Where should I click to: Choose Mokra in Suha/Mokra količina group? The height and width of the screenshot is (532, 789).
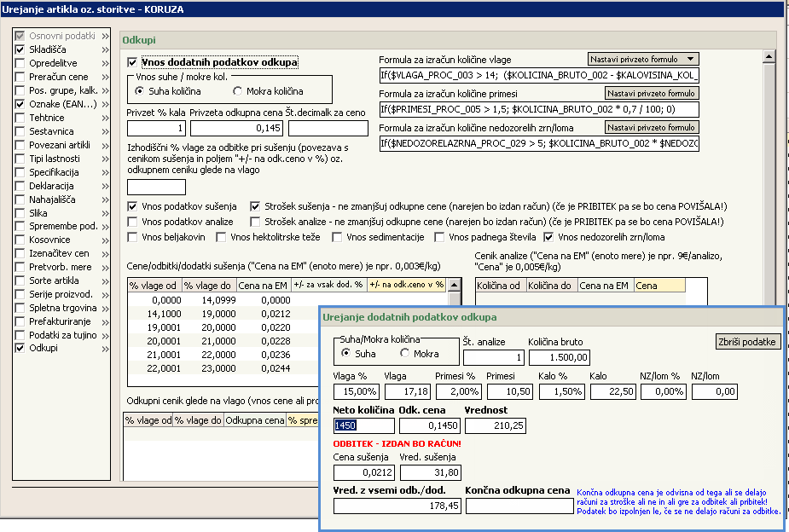click(x=404, y=353)
